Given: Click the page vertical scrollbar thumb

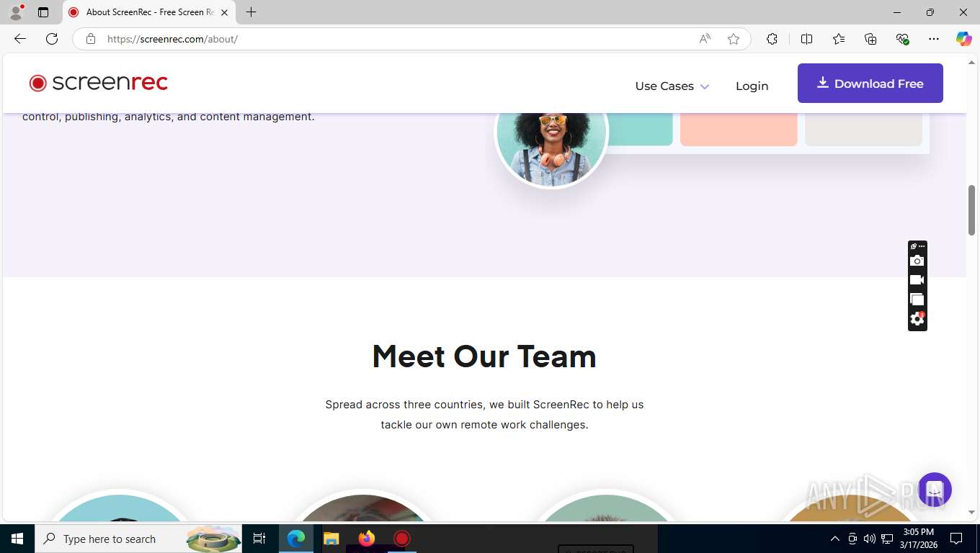Looking at the screenshot, I should [971, 210].
